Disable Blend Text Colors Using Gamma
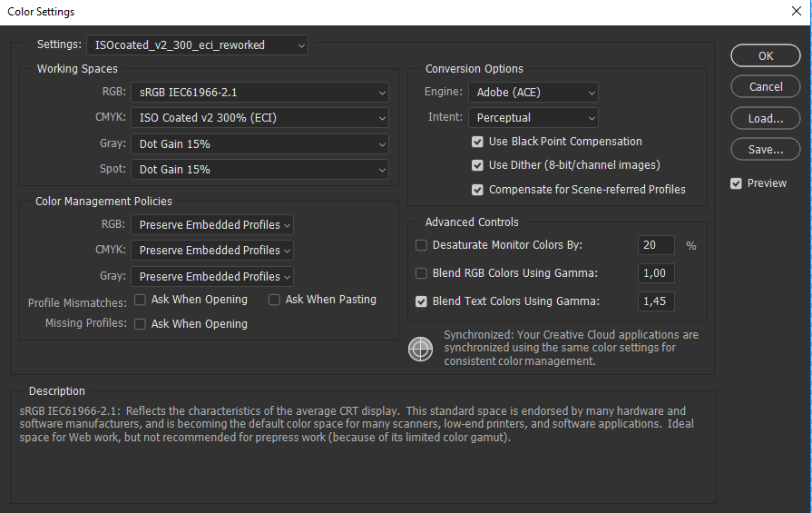This screenshot has height=513, width=812. 421,301
